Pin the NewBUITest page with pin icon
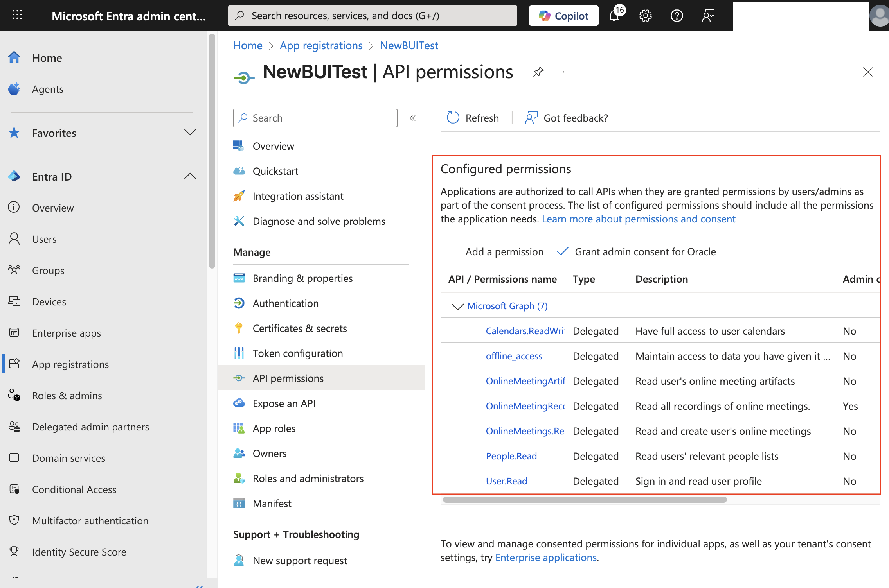This screenshot has width=889, height=588. pos(538,72)
